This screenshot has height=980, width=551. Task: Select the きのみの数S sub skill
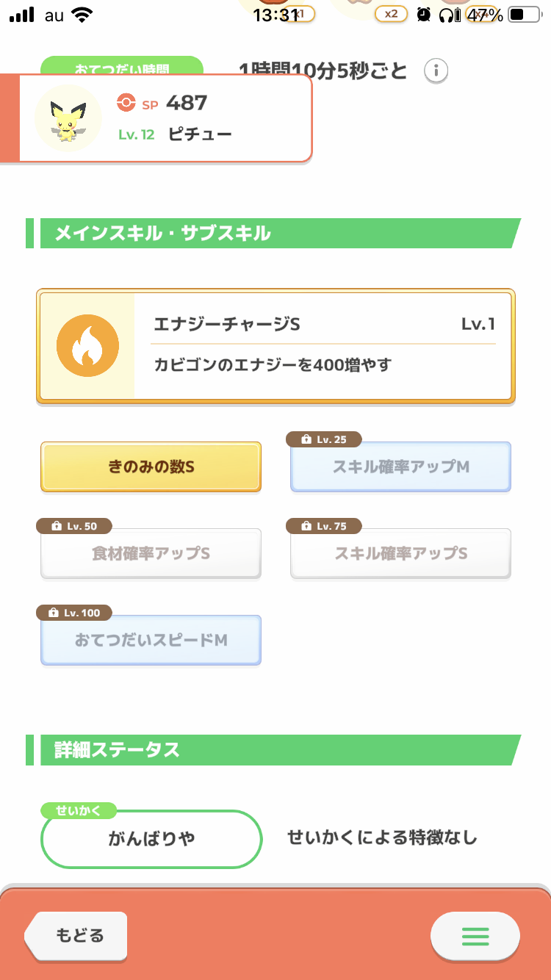[x=151, y=467]
